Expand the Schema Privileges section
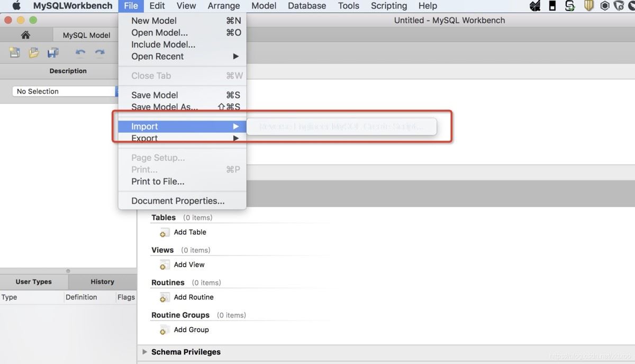 [145, 352]
